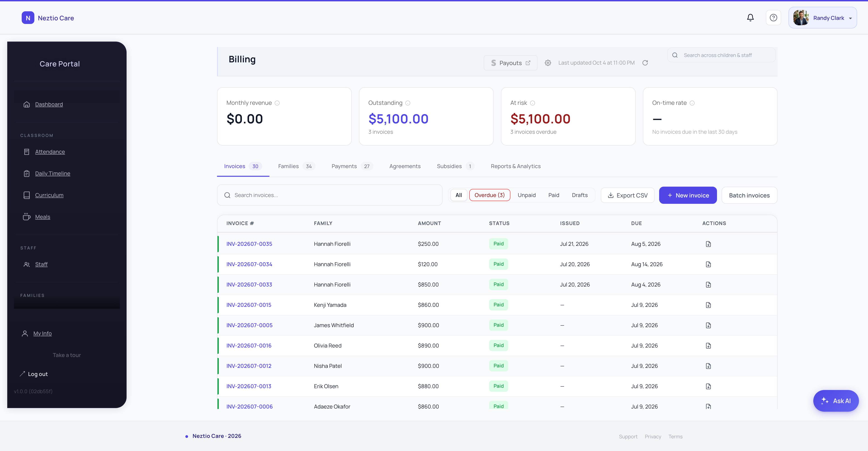Open billing settings gear icon

coord(548,63)
